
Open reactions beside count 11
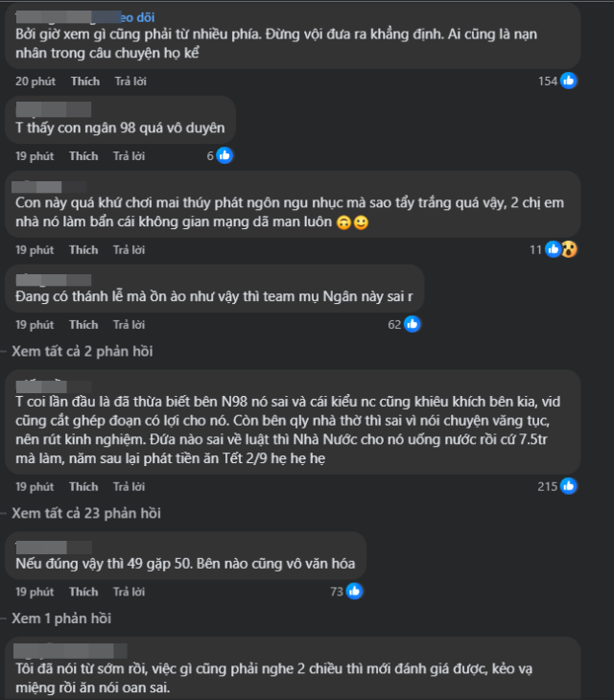(x=560, y=249)
